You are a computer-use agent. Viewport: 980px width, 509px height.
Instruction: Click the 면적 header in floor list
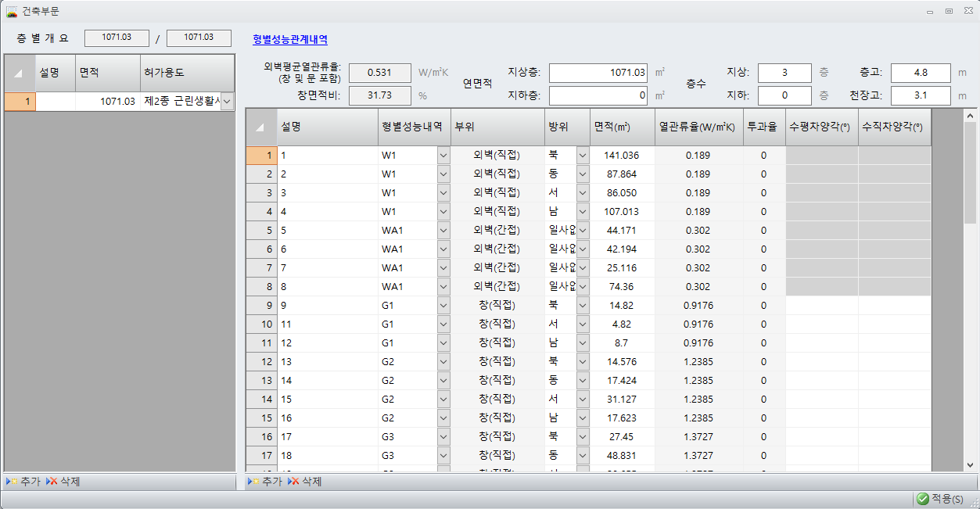coord(108,73)
